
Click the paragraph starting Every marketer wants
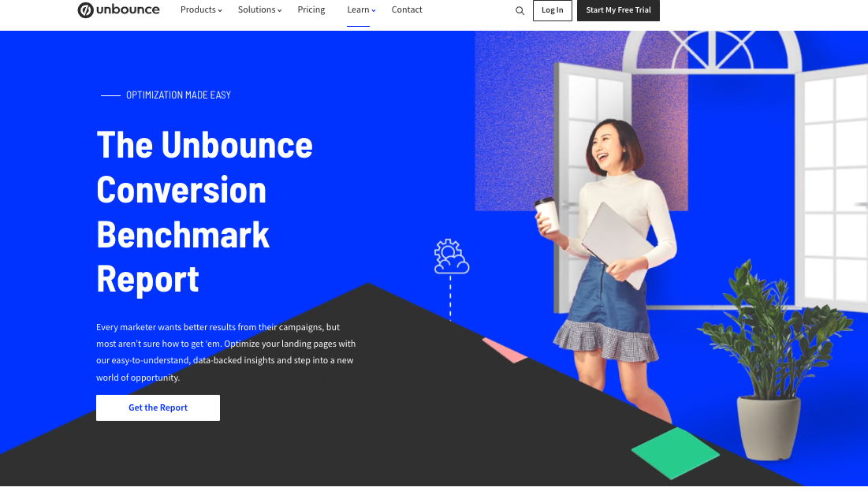coord(225,352)
